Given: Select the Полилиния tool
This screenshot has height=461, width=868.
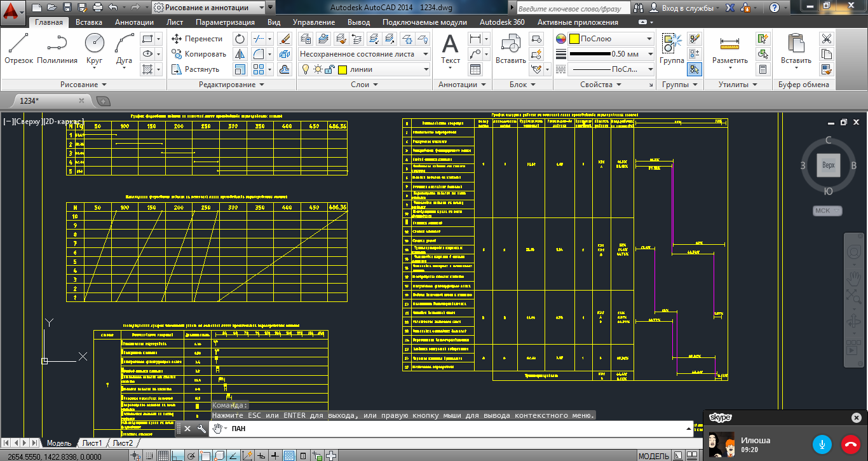Looking at the screenshot, I should coord(57,50).
